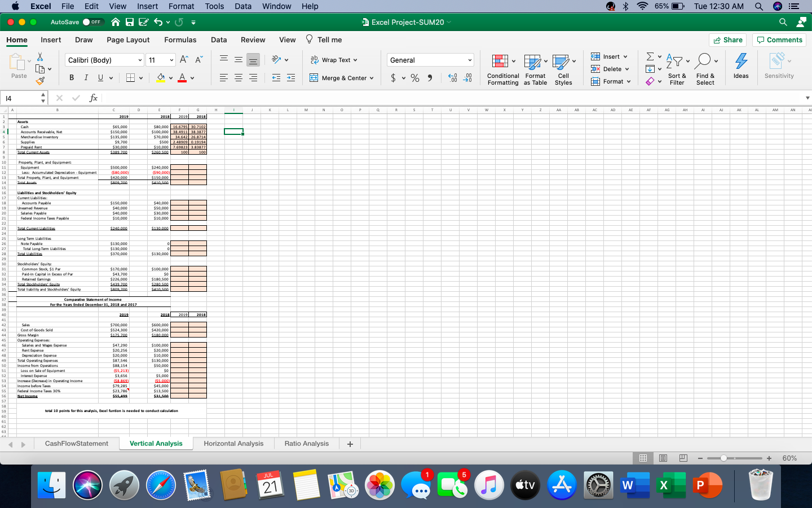Open the Page Layout ribbon tab
812x508 pixels.
(128, 40)
